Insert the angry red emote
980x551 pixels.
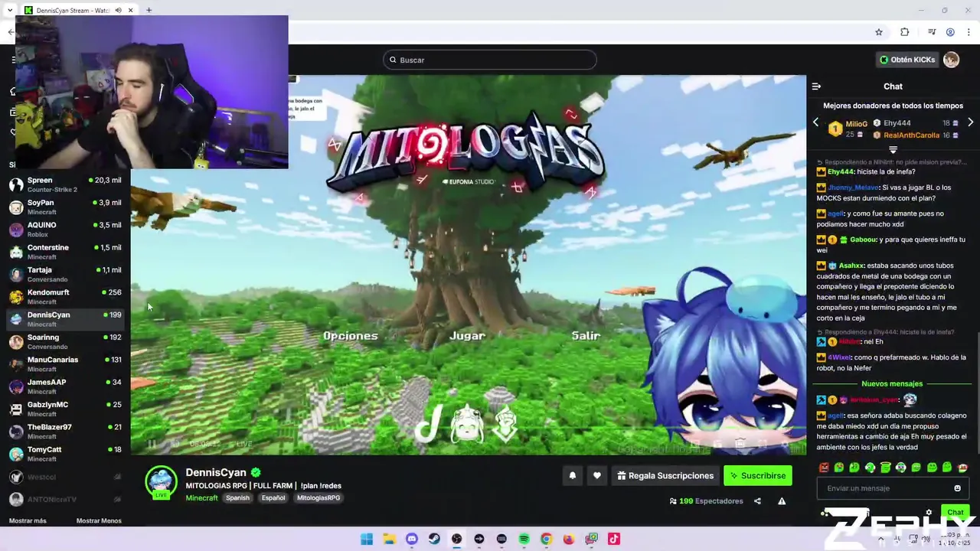point(824,468)
